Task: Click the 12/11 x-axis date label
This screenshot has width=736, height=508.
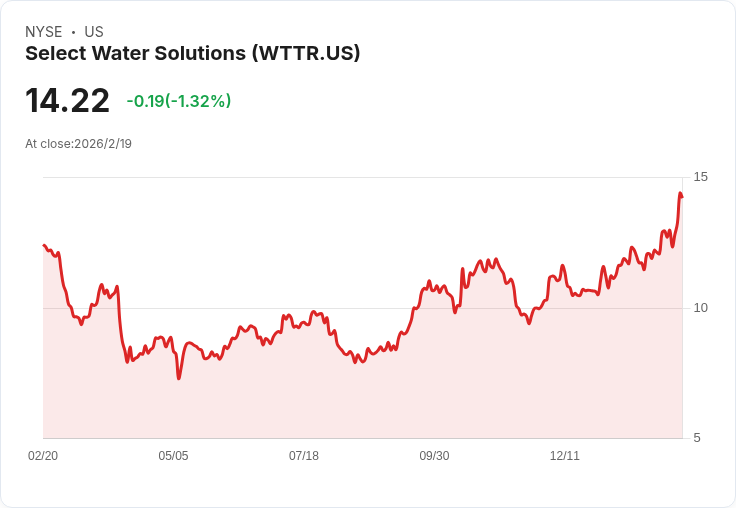Action: click(x=565, y=455)
